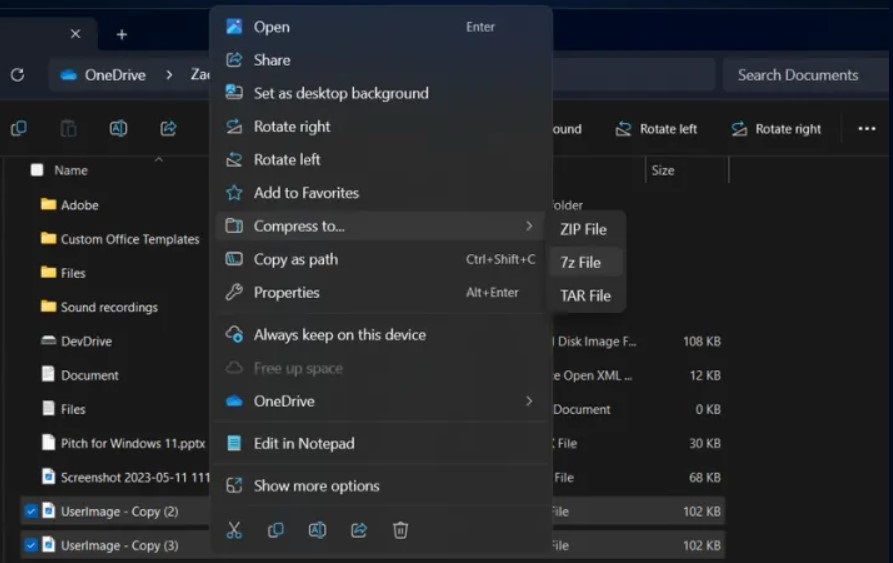Image resolution: width=893 pixels, height=563 pixels.
Task: Click the Paste icon in the toolbar
Action: [68, 129]
